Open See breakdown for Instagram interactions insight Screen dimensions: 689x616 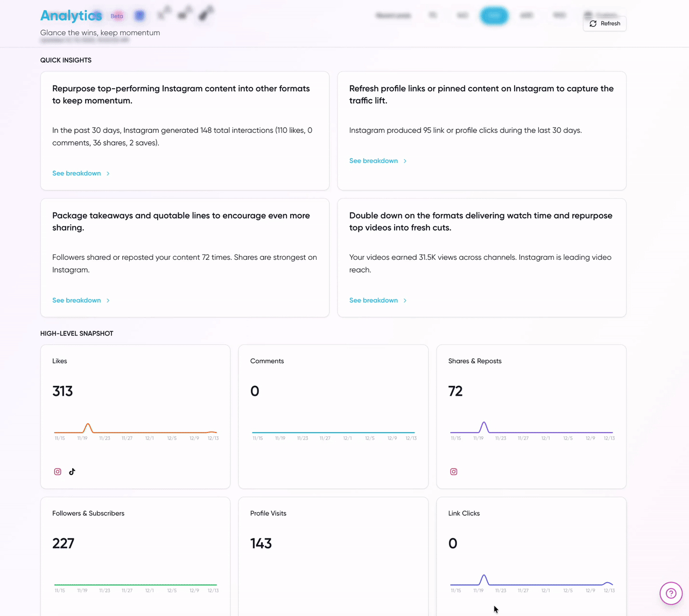point(76,173)
